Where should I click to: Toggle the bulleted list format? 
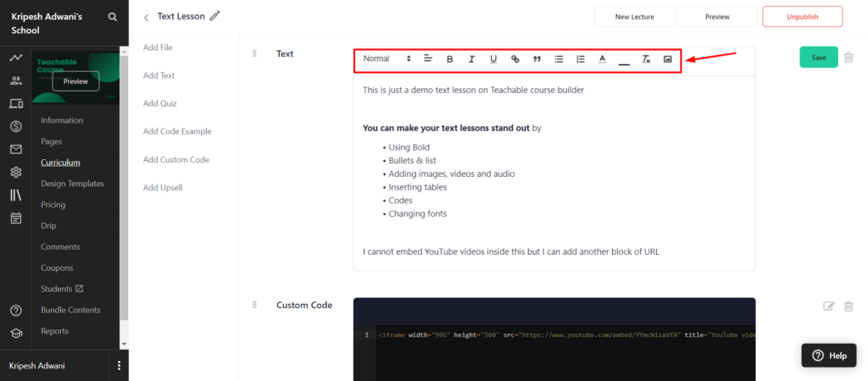pyautogui.click(x=559, y=59)
